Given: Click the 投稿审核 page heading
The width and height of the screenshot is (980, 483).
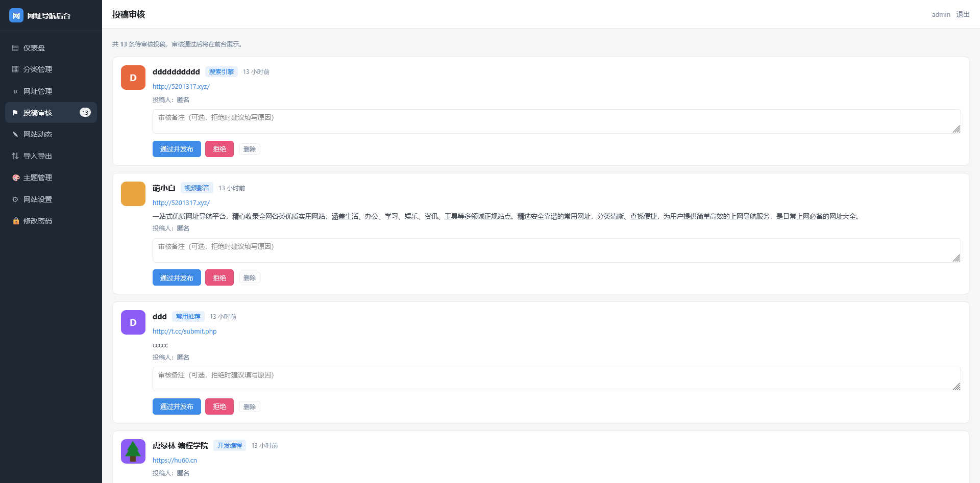Looking at the screenshot, I should tap(129, 14).
